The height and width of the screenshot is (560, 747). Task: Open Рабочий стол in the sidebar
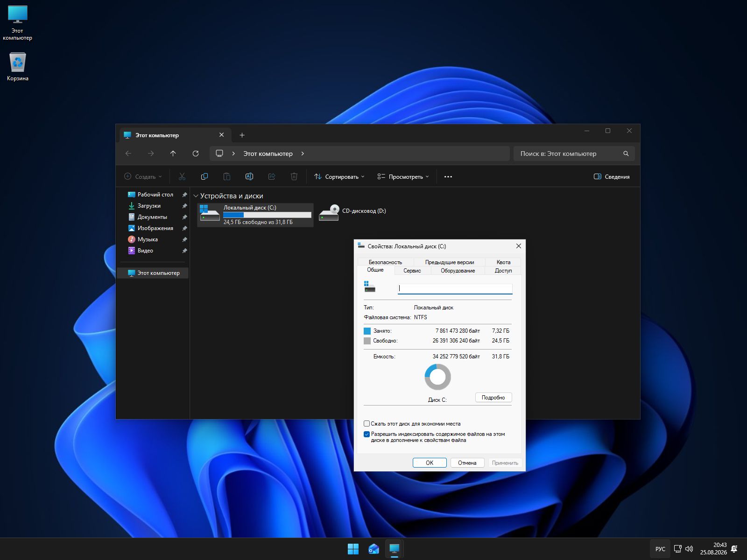point(155,195)
